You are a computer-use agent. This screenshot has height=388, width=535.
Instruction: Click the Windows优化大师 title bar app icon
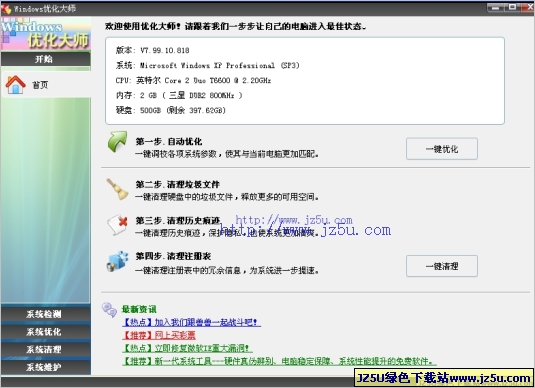[x=6, y=9]
